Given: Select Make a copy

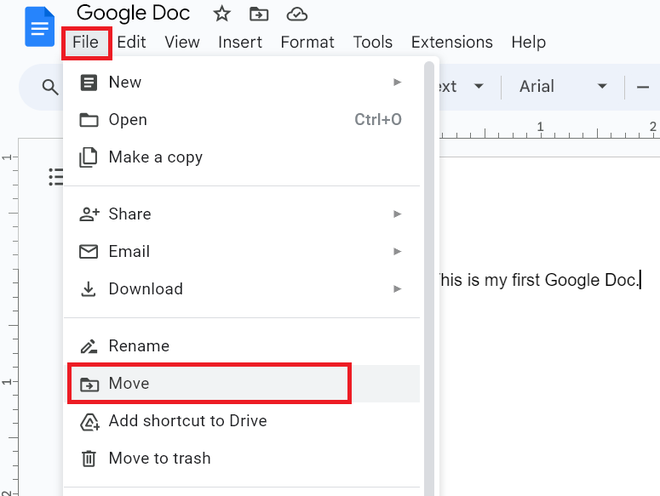Looking at the screenshot, I should point(243,157).
